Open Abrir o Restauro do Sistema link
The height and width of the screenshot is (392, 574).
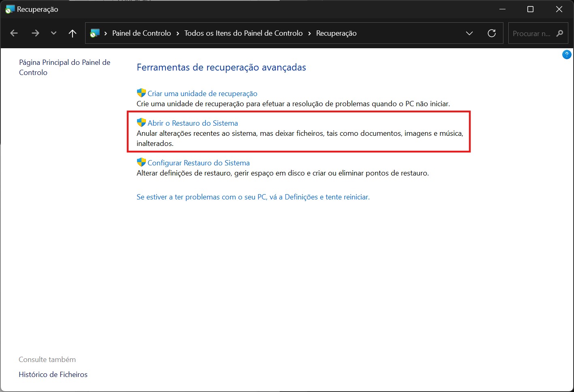[x=193, y=123]
